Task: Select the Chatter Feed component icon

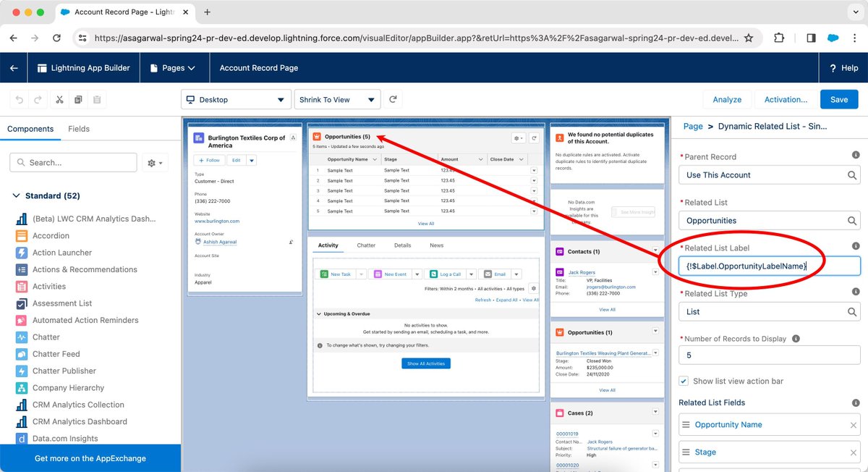Action: pyautogui.click(x=21, y=354)
